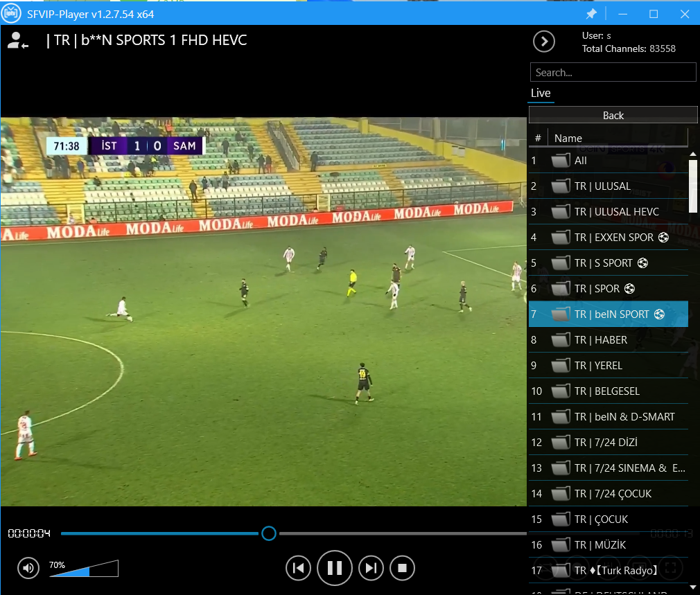700x595 pixels.
Task: Click the volume level triangle slider
Action: (84, 568)
